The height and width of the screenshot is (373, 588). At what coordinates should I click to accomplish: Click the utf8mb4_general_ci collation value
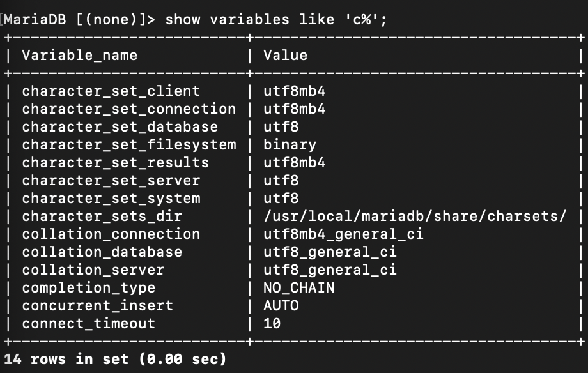pyautogui.click(x=343, y=234)
